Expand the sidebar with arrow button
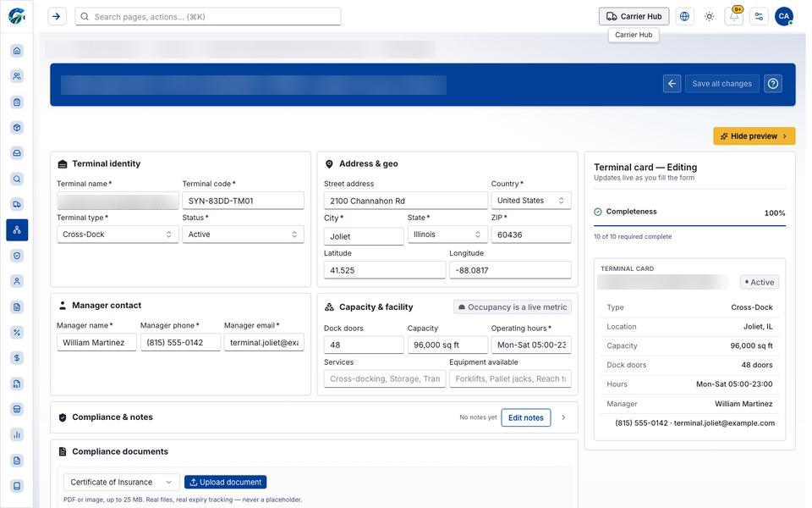Screen dimensions: 812x508 [57, 16]
